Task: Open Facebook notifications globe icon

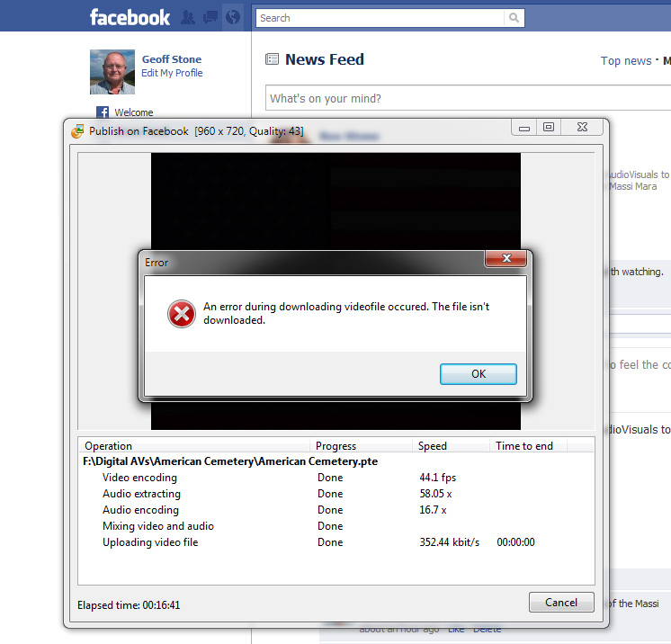Action: (x=233, y=18)
